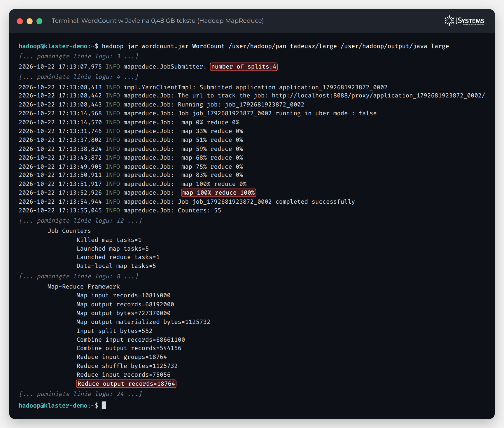Click the 'map 100% reduce 0%' line
This screenshot has width=504, height=428.
(x=132, y=184)
